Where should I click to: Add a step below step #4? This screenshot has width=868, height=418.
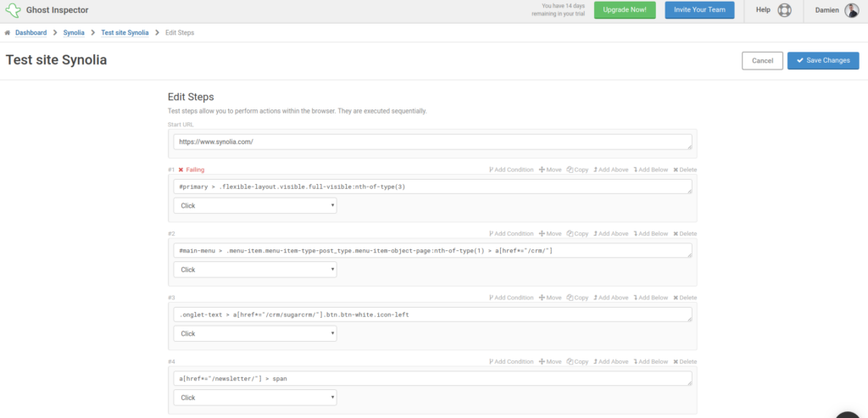tap(651, 361)
